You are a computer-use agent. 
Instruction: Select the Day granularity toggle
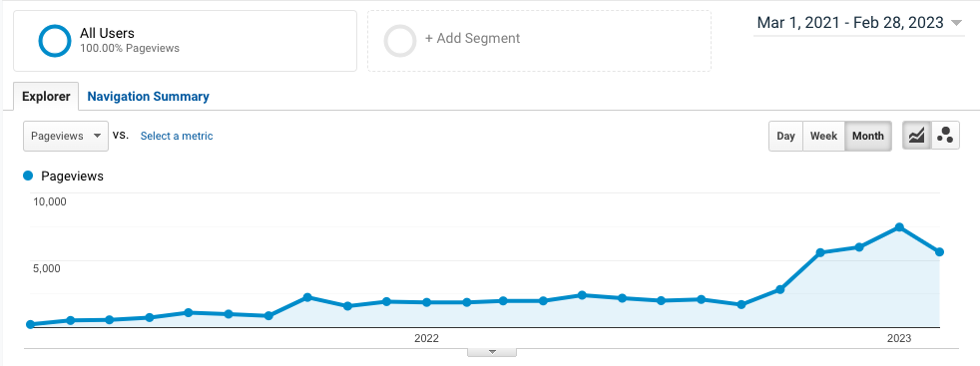point(785,136)
